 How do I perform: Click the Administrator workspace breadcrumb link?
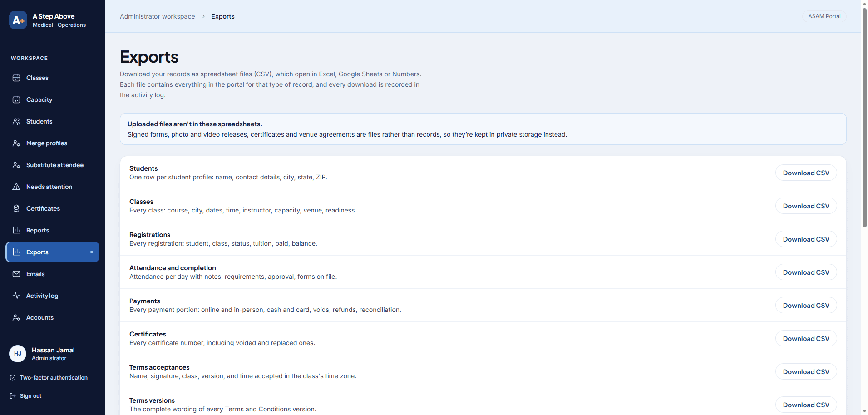click(158, 16)
